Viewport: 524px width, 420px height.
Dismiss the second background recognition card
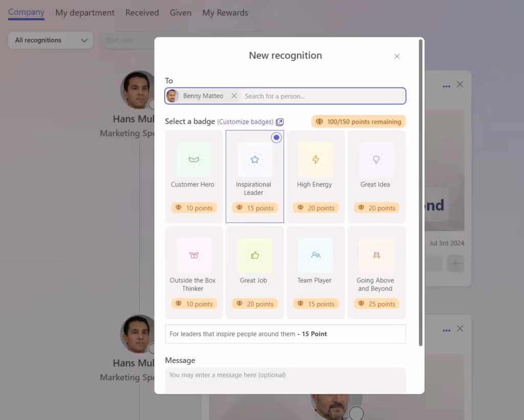tap(460, 328)
